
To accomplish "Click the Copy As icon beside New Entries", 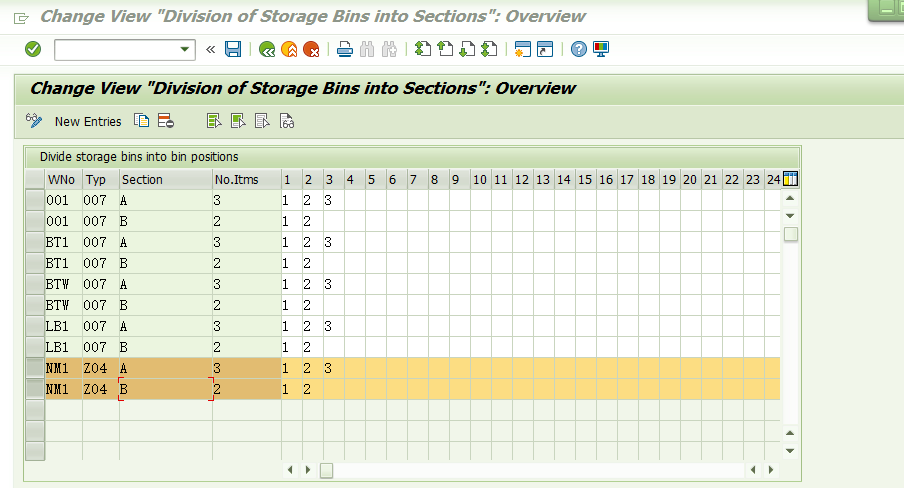I will click(x=141, y=121).
